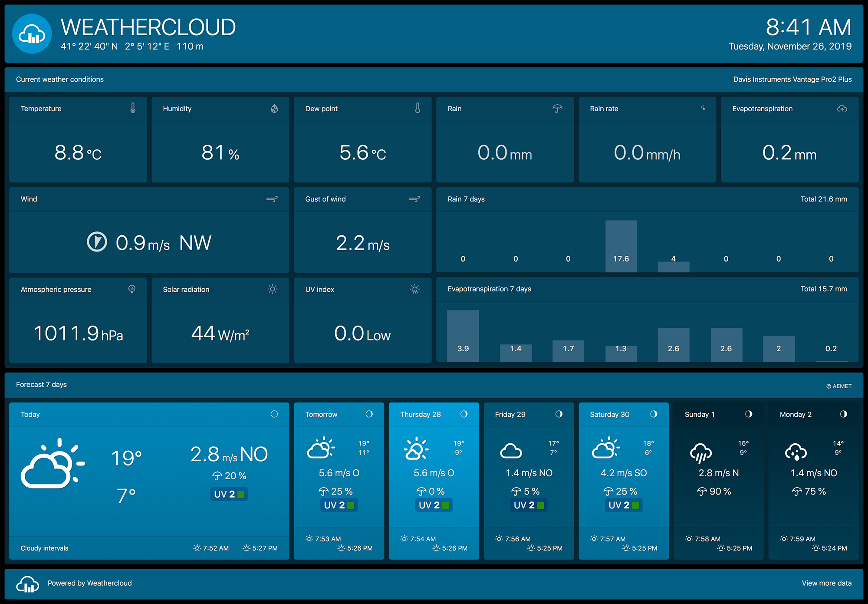
Task: Click the Powered by Weathercloud link
Action: (89, 583)
